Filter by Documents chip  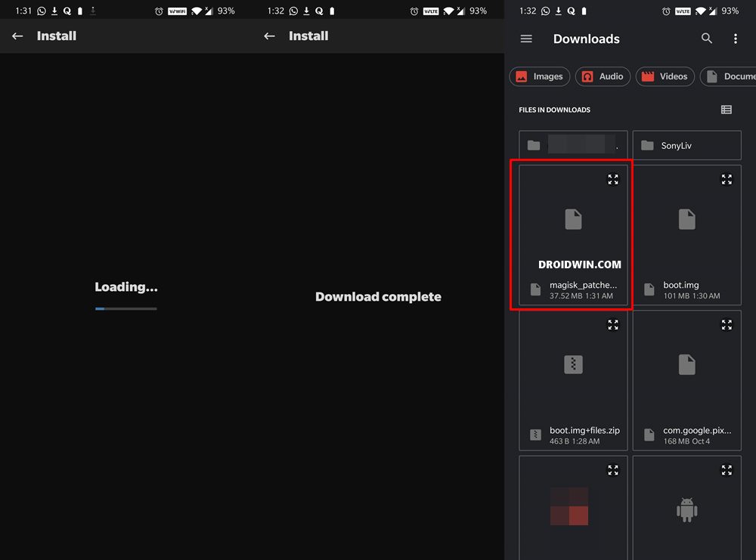click(x=728, y=76)
